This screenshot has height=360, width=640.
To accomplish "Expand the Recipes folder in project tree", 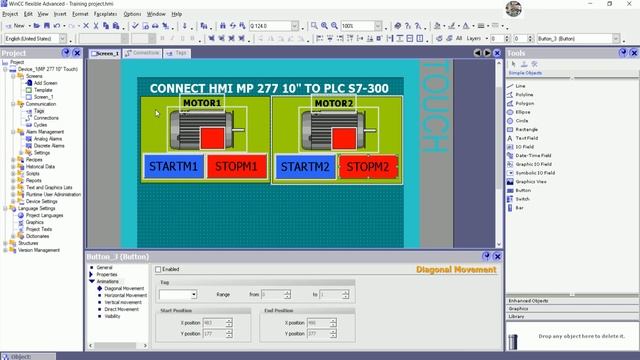I will point(13,160).
